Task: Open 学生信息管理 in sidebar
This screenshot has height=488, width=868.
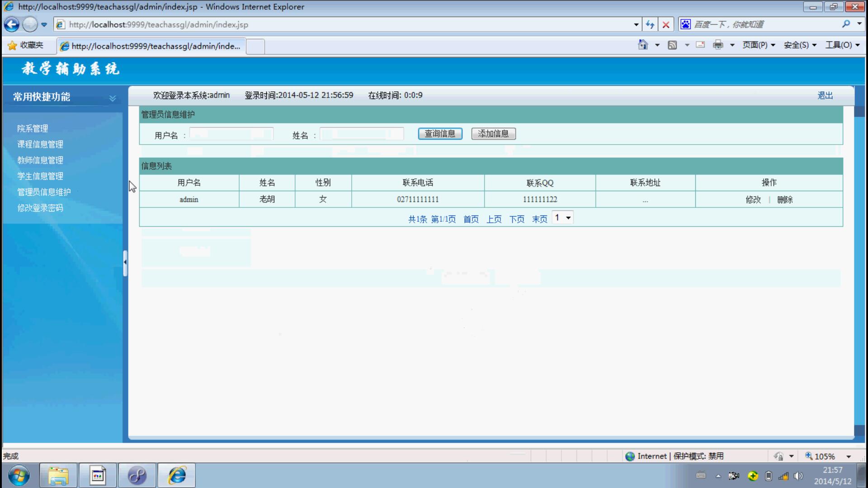Action: (x=40, y=176)
